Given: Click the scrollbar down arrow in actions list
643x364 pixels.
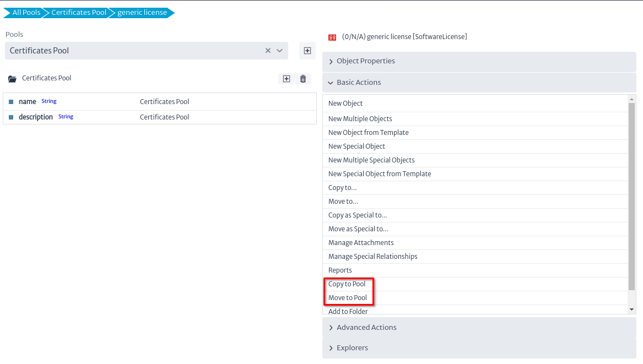Looking at the screenshot, I should [x=631, y=309].
